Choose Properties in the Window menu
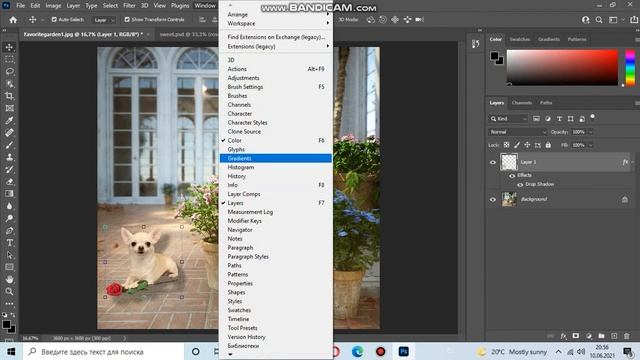This screenshot has width=640, height=360. point(276,283)
